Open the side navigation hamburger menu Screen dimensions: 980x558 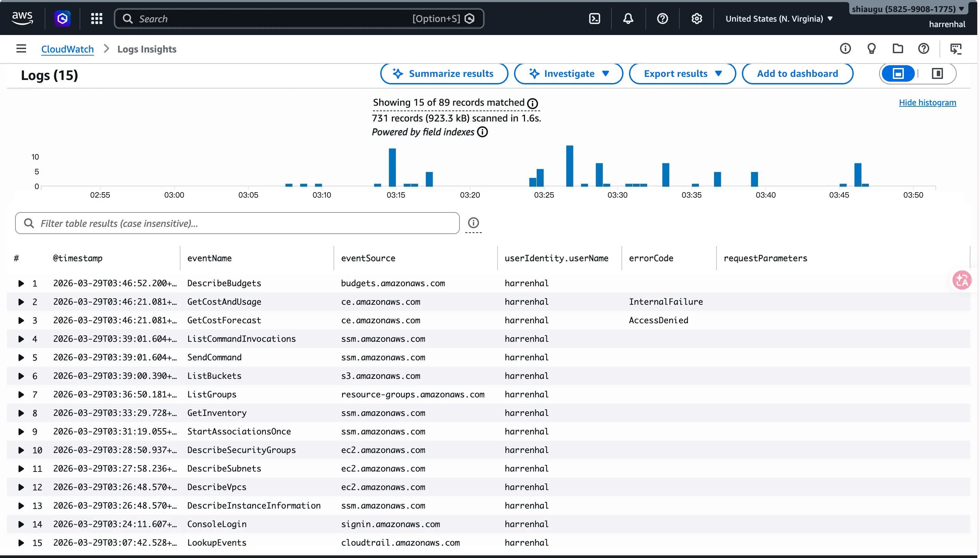pos(21,49)
